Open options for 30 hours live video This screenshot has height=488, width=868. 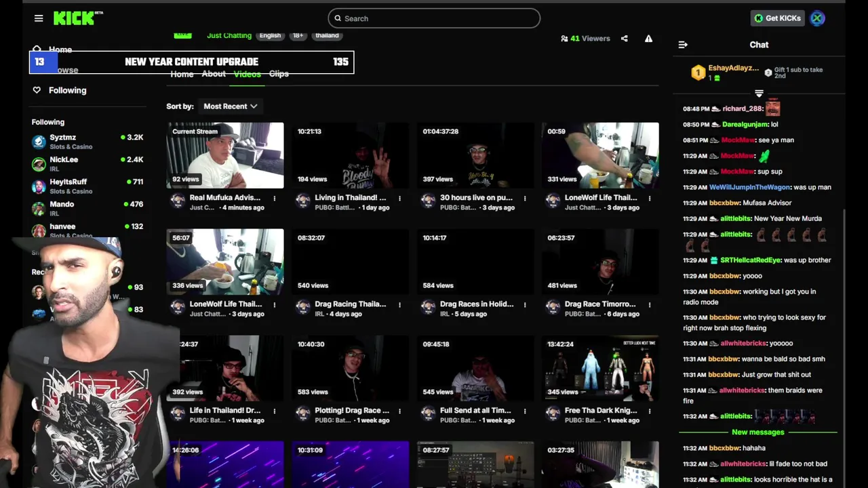pyautogui.click(x=525, y=199)
